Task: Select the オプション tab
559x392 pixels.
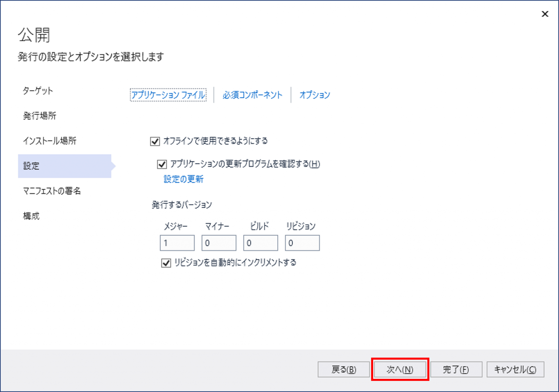Action: [314, 95]
